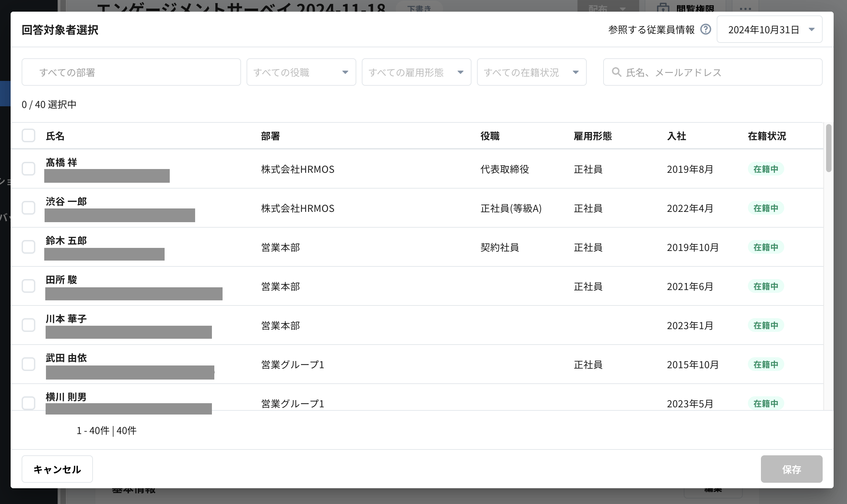
Task: Click the 在籍中 status badge for 田所 駿
Action: [767, 286]
